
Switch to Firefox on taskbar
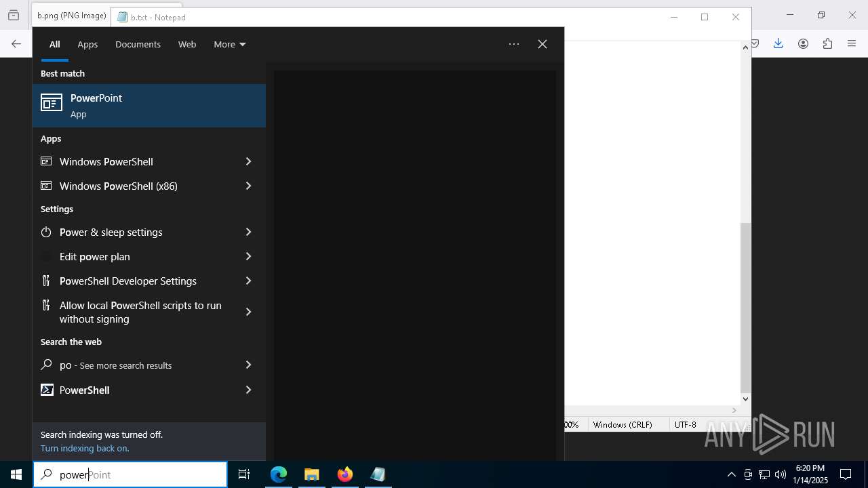pos(345,474)
